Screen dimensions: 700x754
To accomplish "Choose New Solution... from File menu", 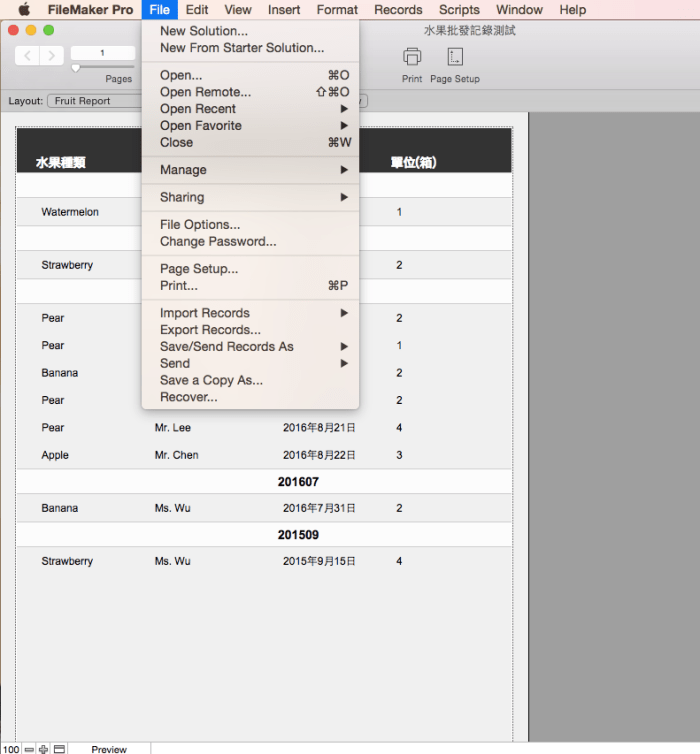I will coord(204,31).
